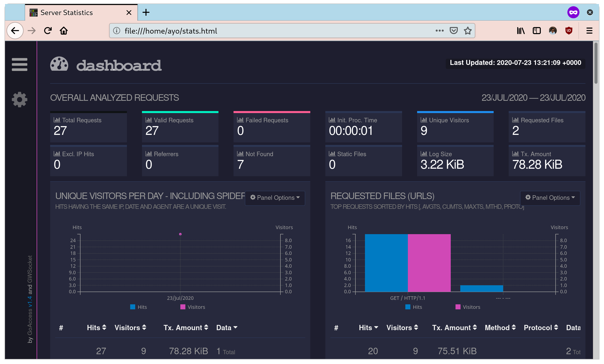
Task: Select the Server Statistics browser tab
Action: click(x=67, y=13)
